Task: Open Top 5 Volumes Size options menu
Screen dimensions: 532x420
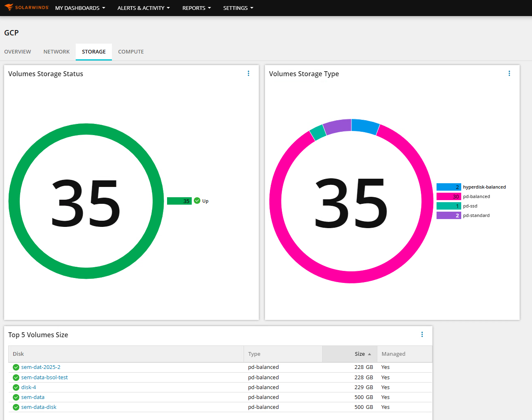Action: (x=422, y=334)
